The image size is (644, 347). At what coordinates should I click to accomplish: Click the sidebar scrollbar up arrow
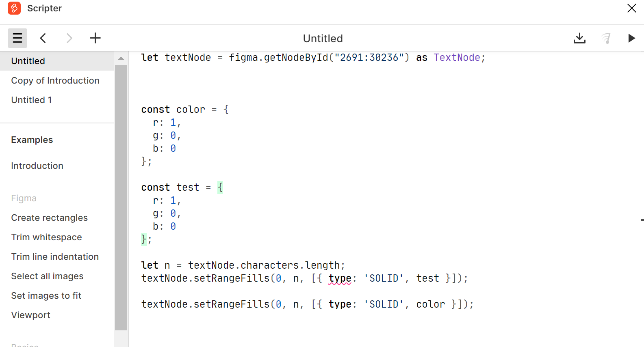pyautogui.click(x=121, y=58)
